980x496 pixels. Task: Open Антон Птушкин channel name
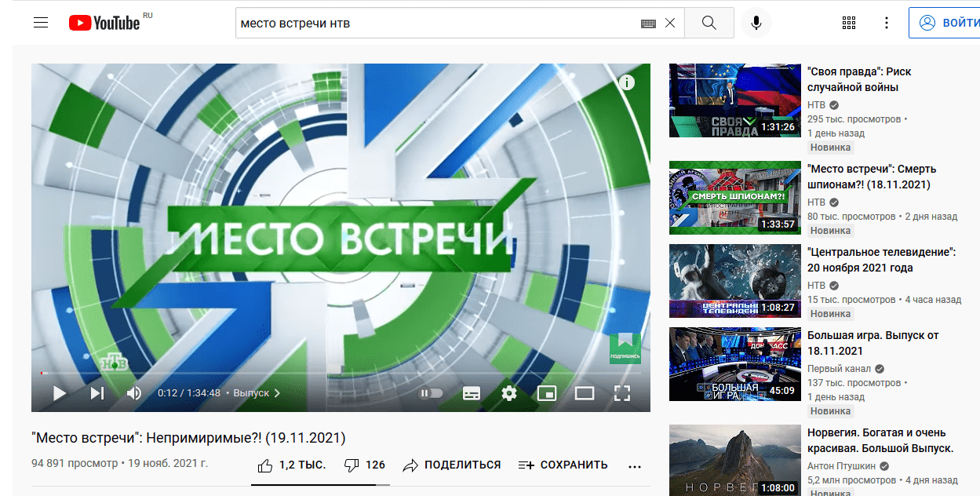(x=842, y=466)
